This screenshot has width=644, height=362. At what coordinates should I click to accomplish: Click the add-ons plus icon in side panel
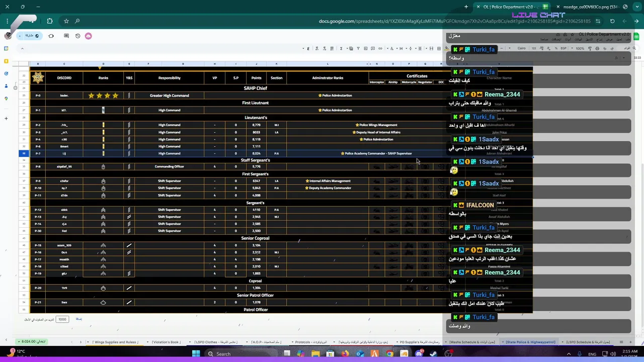(6, 119)
